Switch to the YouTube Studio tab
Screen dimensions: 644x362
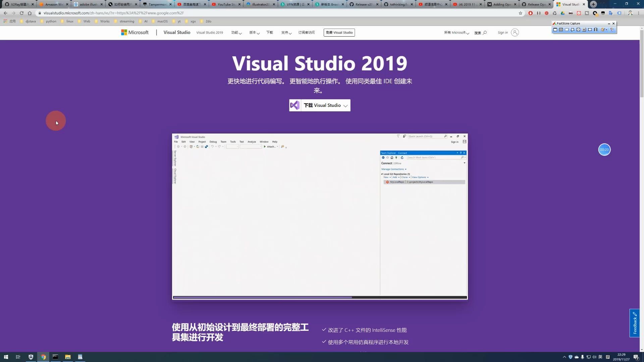226,4
